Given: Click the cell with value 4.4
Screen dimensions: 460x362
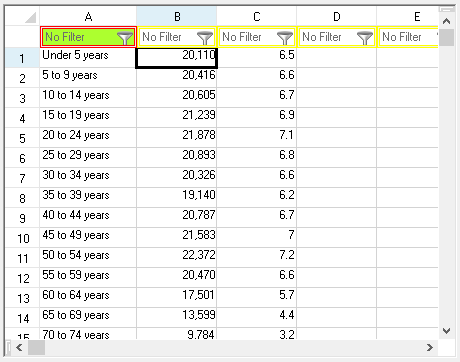Looking at the screenshot, I should (257, 318).
